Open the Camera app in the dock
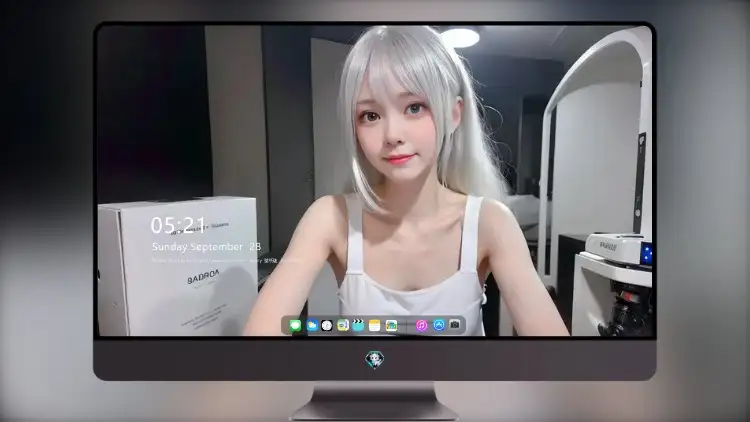This screenshot has width=750, height=422. (455, 325)
